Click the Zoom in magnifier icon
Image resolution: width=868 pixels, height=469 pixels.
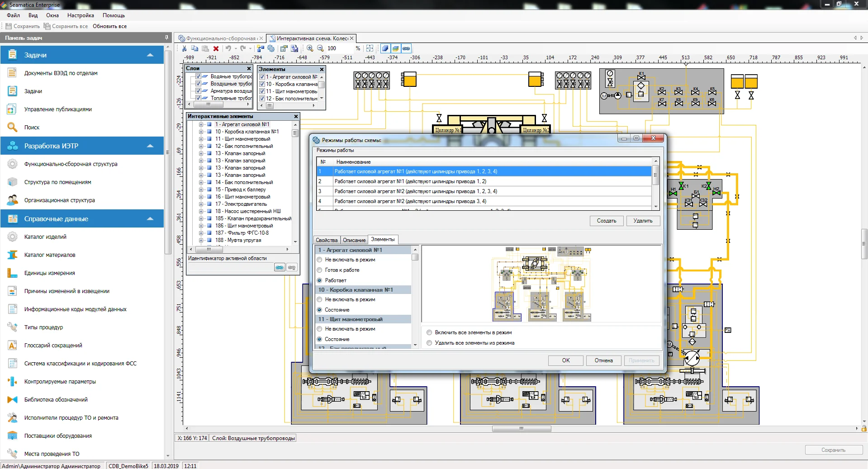[x=310, y=48]
